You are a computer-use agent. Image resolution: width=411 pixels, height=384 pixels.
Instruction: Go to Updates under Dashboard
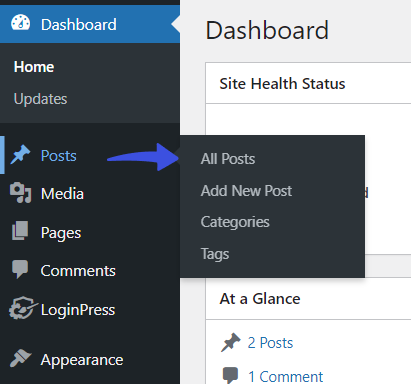(x=40, y=99)
